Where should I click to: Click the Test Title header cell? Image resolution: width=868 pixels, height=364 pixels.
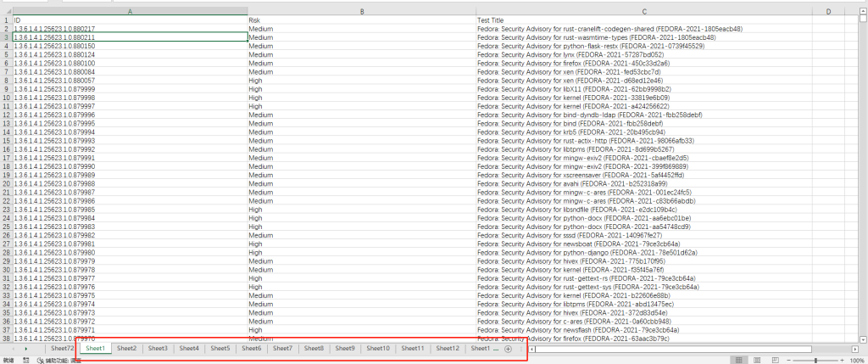(644, 20)
